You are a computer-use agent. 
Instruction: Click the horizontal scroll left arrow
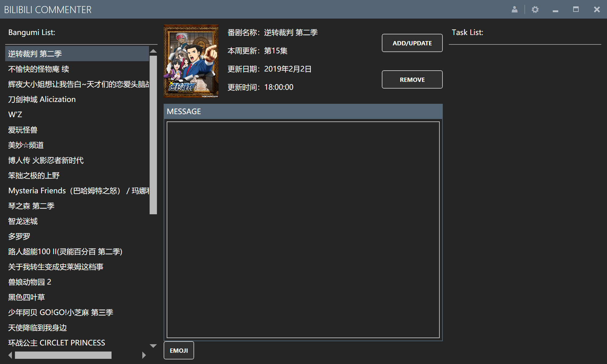[x=10, y=355]
